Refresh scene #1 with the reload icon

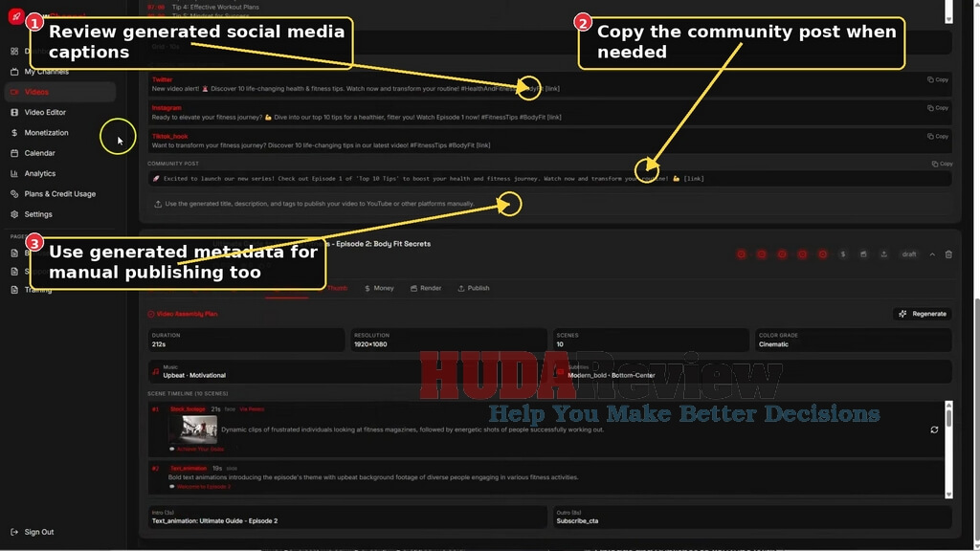pyautogui.click(x=934, y=430)
